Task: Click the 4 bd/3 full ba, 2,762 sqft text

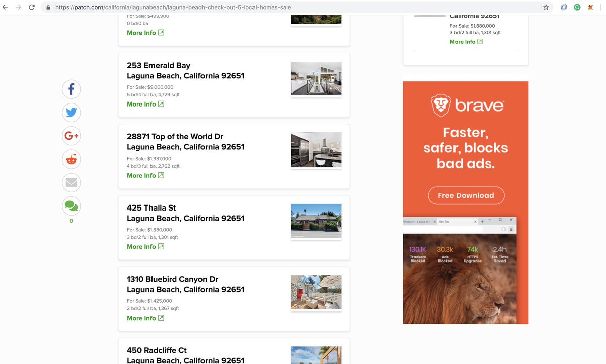Action: (x=153, y=166)
